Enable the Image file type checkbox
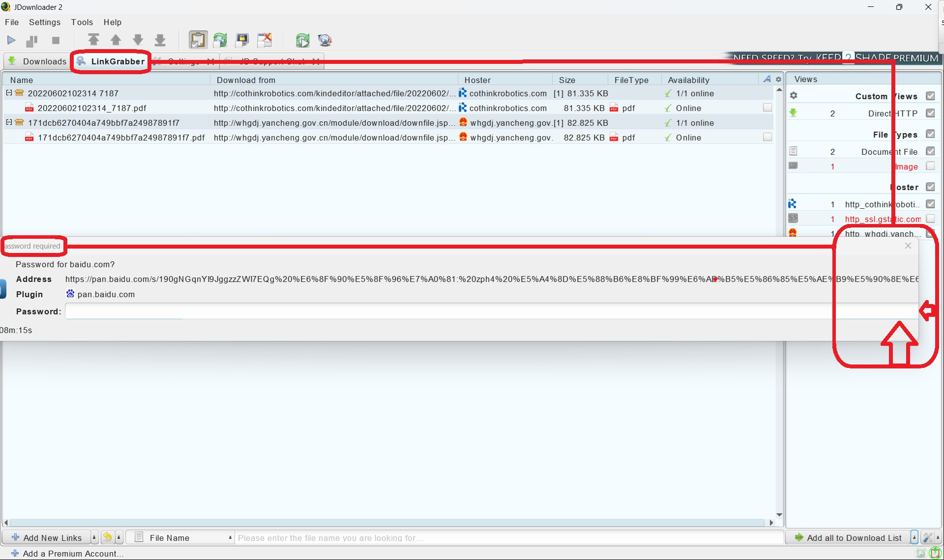This screenshot has height=560, width=944. click(x=930, y=166)
